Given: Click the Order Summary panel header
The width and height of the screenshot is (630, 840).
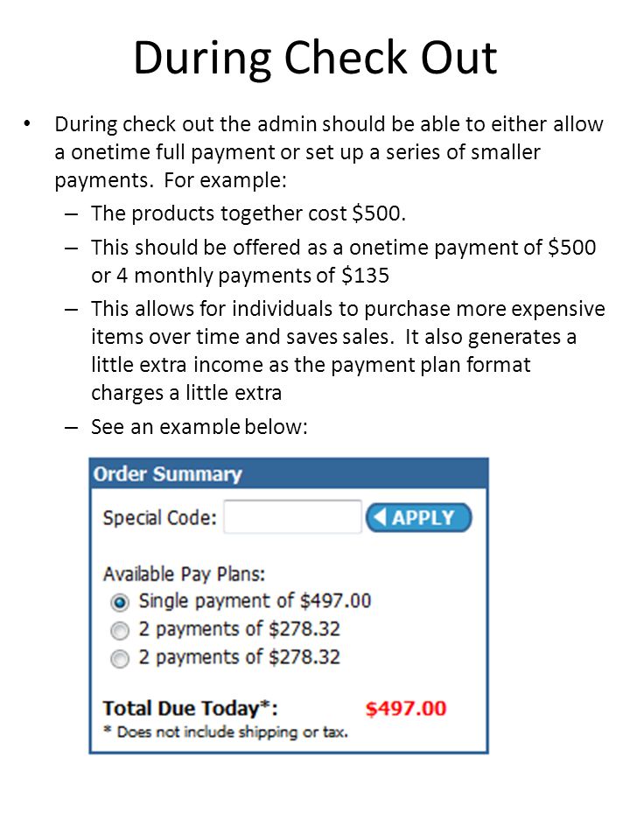Looking at the screenshot, I should pyautogui.click(x=289, y=473).
